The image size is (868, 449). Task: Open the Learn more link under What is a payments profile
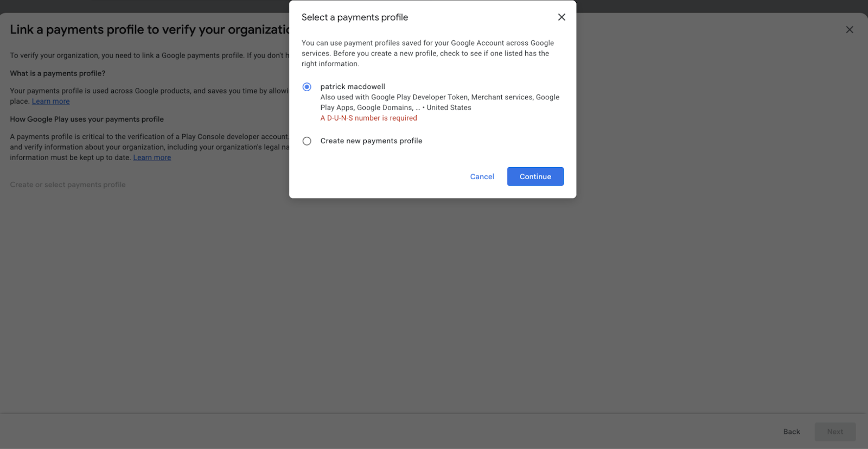pos(51,102)
